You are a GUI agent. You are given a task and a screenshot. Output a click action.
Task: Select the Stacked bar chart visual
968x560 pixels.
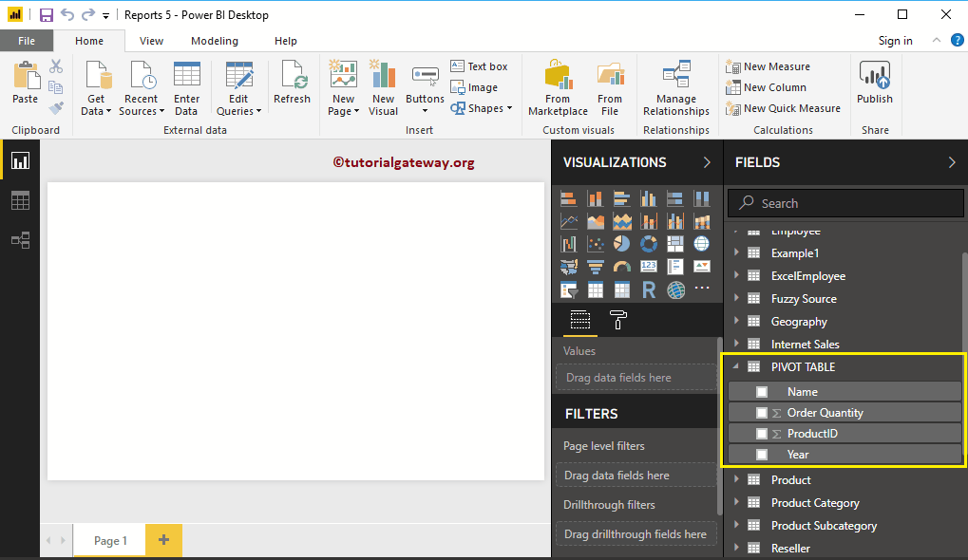tap(569, 198)
